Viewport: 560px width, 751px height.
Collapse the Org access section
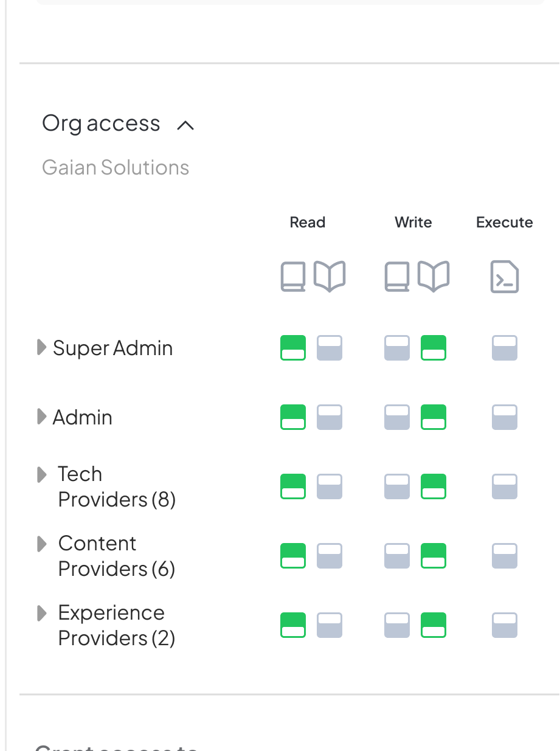(185, 125)
